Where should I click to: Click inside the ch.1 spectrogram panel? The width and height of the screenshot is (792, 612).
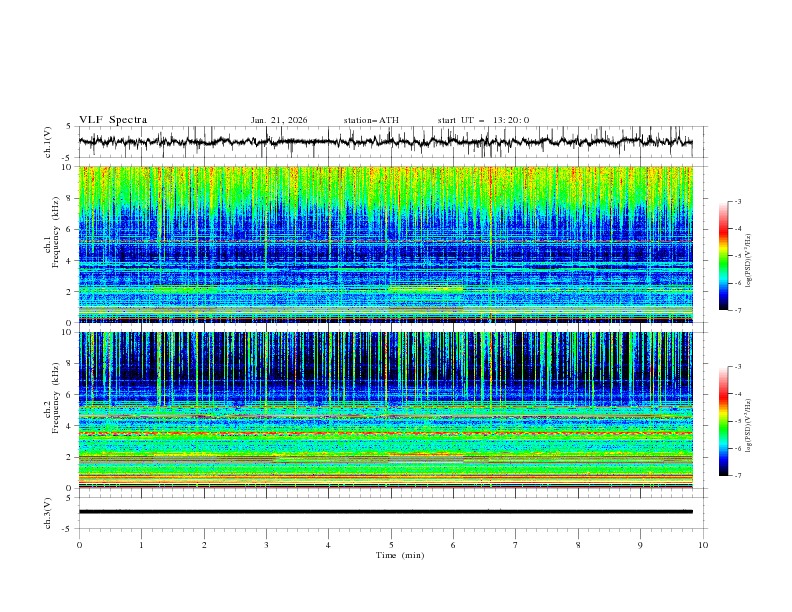385,244
